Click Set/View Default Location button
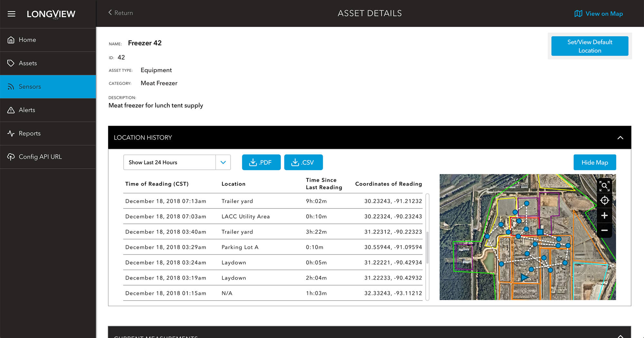 click(x=590, y=46)
